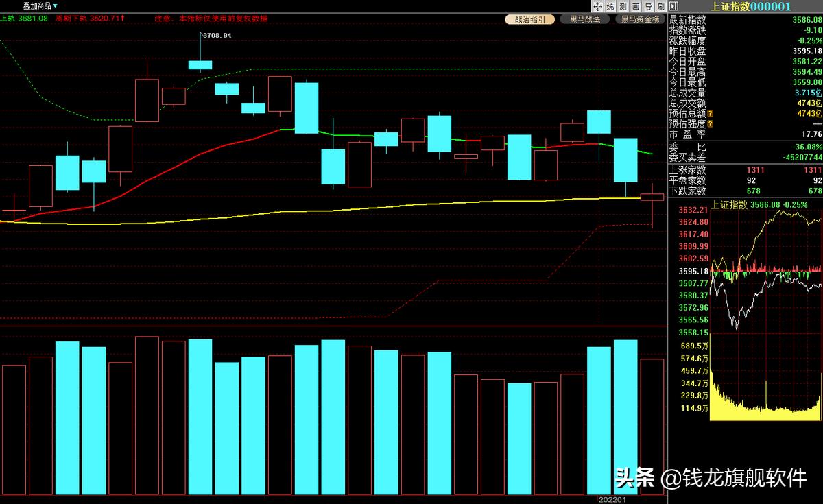The image size is (823, 504).
Task: Click the 总成交量 value 3.715亿
Action: pos(809,93)
